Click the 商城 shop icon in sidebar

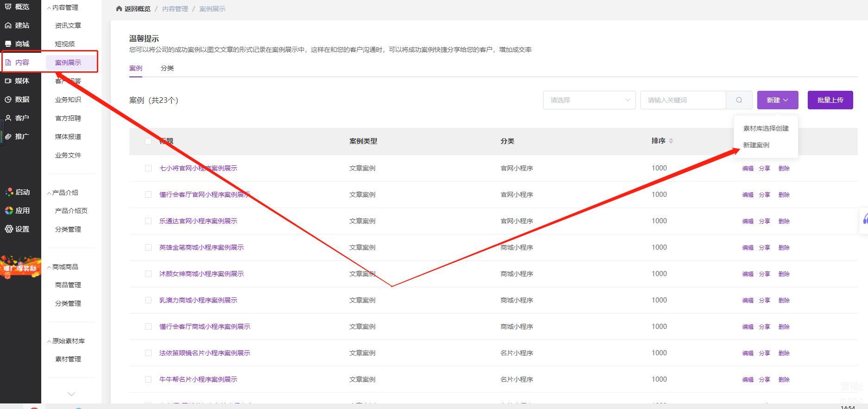[x=8, y=44]
